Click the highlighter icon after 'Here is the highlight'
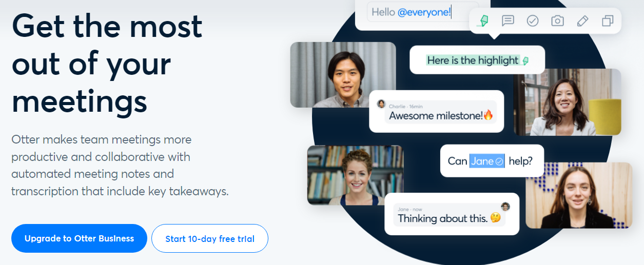Screen dimensions: 644x265 point(525,60)
